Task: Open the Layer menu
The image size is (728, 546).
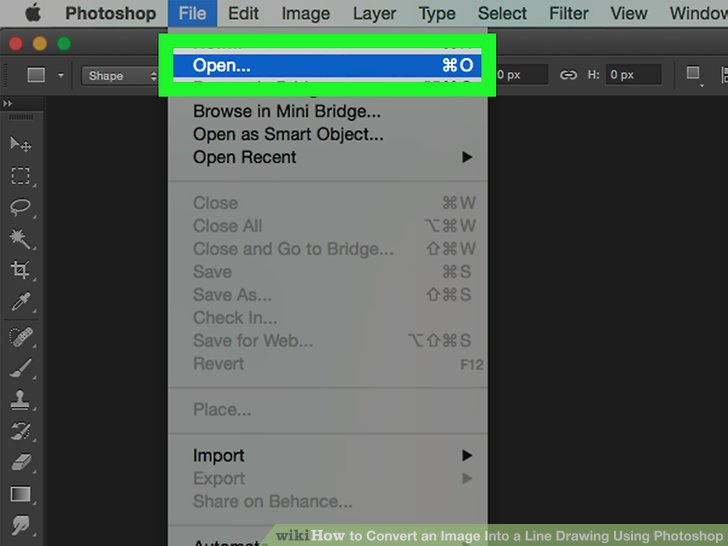Action: click(374, 14)
